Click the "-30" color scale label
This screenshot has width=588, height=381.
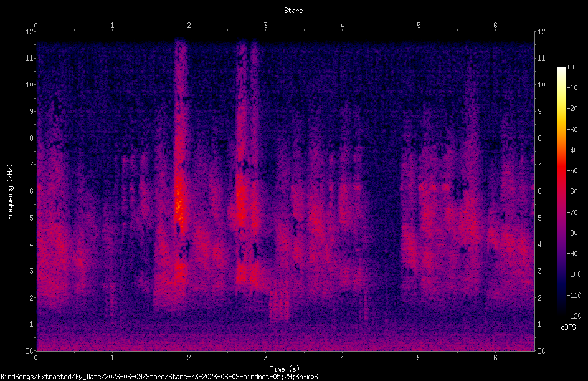pos(572,130)
